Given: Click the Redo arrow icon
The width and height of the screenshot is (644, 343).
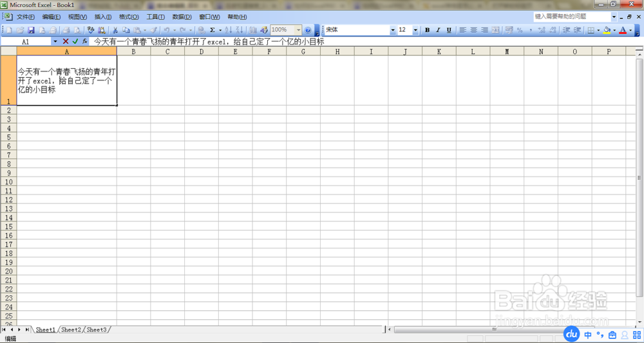Looking at the screenshot, I should [183, 30].
